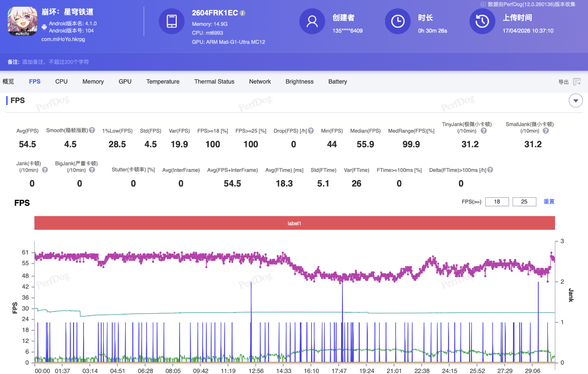This screenshot has width=588, height=374.
Task: Open help icon next to Drop(FPS)
Action: pos(311,130)
